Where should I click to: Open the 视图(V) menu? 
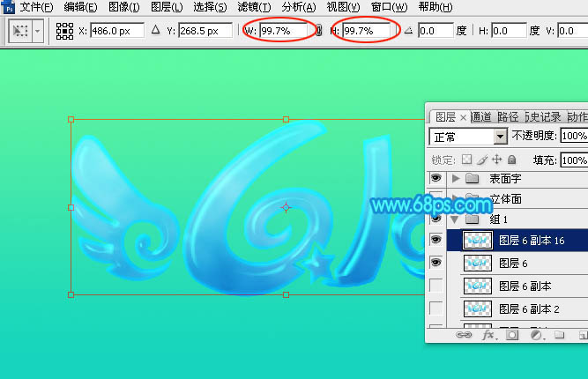(x=343, y=7)
